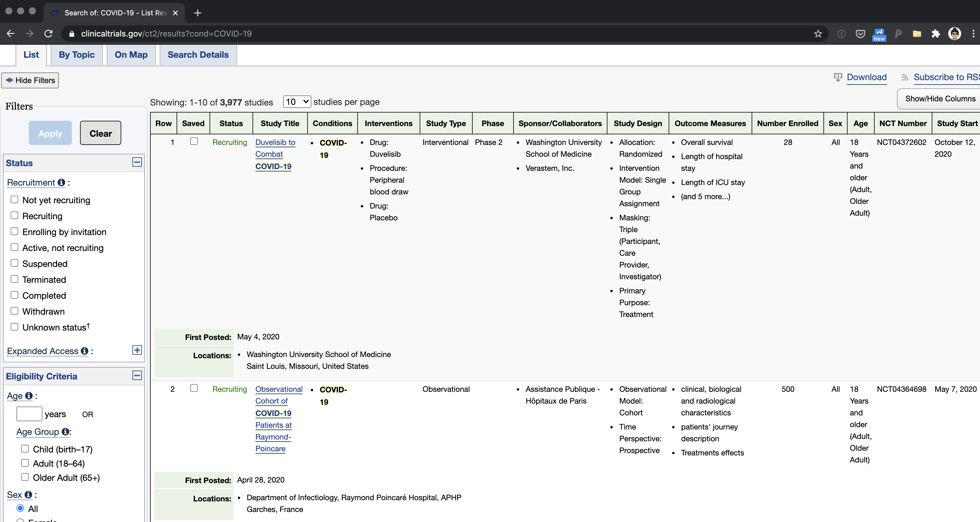Switch to the By Topic tab

point(77,54)
